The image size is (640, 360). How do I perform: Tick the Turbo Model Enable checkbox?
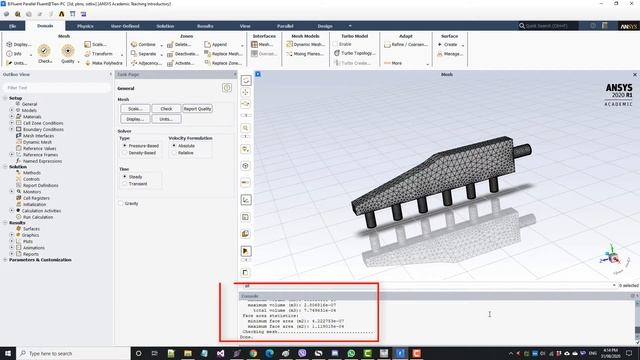point(336,44)
